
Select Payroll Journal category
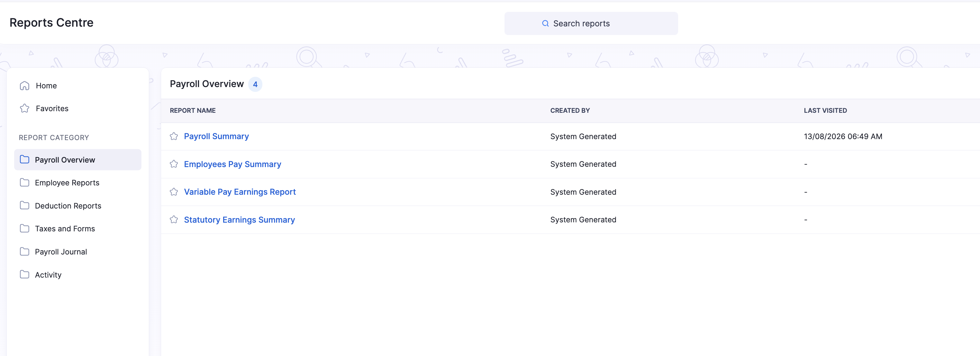click(77, 252)
